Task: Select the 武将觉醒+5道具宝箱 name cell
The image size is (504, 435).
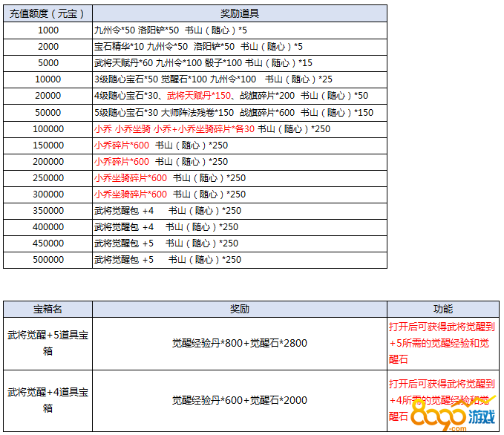Action: tap(48, 343)
